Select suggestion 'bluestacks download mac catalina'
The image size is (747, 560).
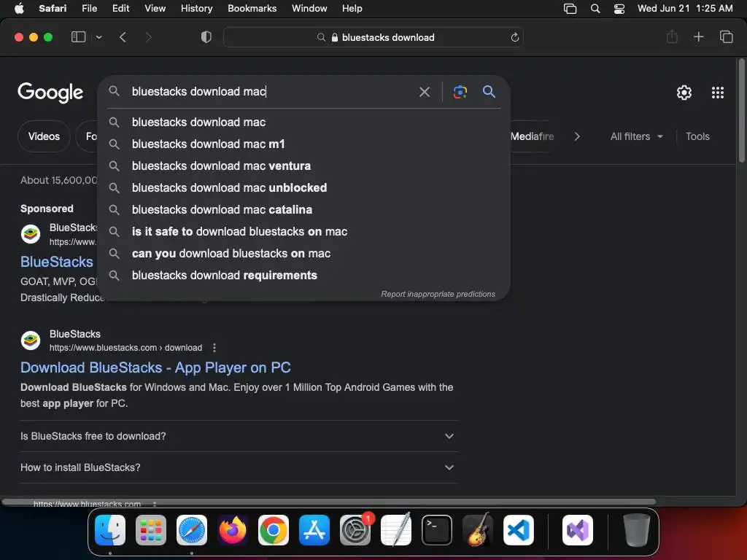(x=304, y=209)
